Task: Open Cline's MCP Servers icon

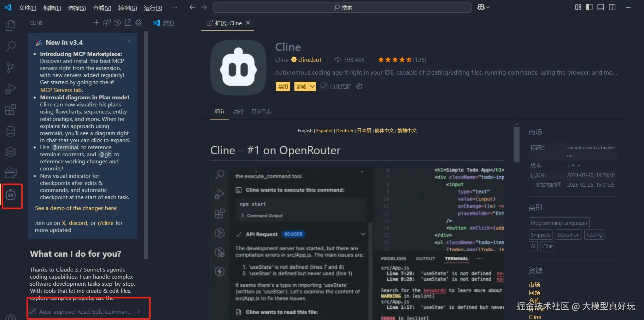Action: (107, 22)
